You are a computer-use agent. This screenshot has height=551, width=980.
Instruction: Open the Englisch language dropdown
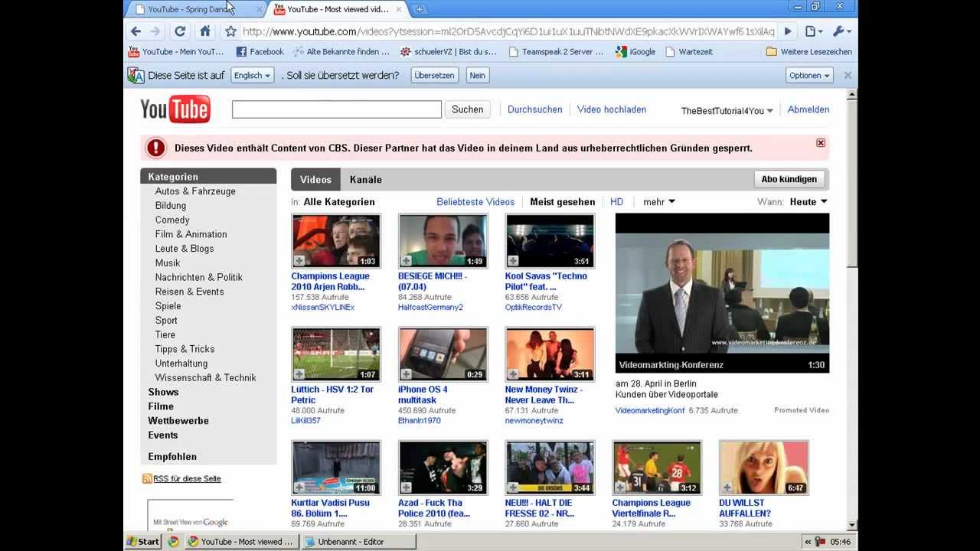pyautogui.click(x=253, y=75)
